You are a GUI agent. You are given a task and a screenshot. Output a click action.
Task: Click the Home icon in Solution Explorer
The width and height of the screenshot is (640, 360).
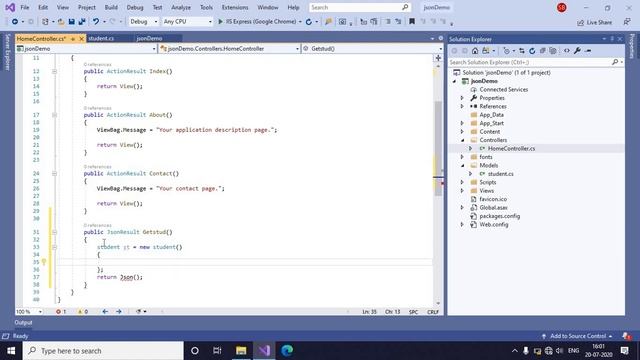coord(475,51)
